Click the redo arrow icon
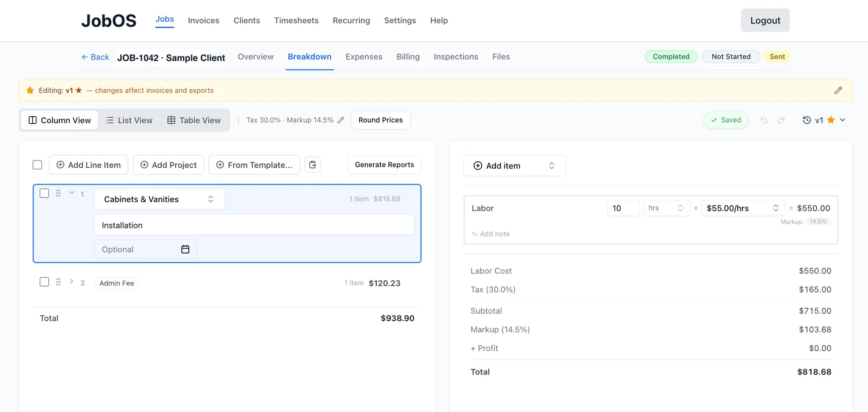 click(781, 120)
